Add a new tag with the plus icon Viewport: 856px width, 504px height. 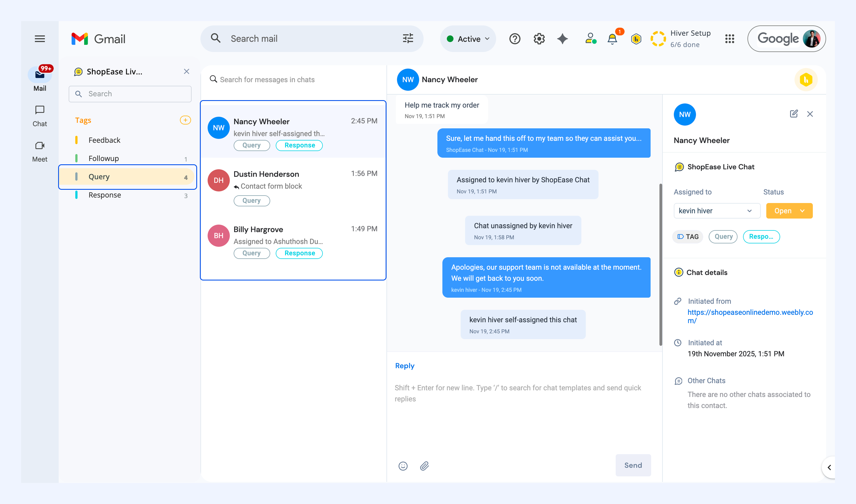tap(185, 120)
